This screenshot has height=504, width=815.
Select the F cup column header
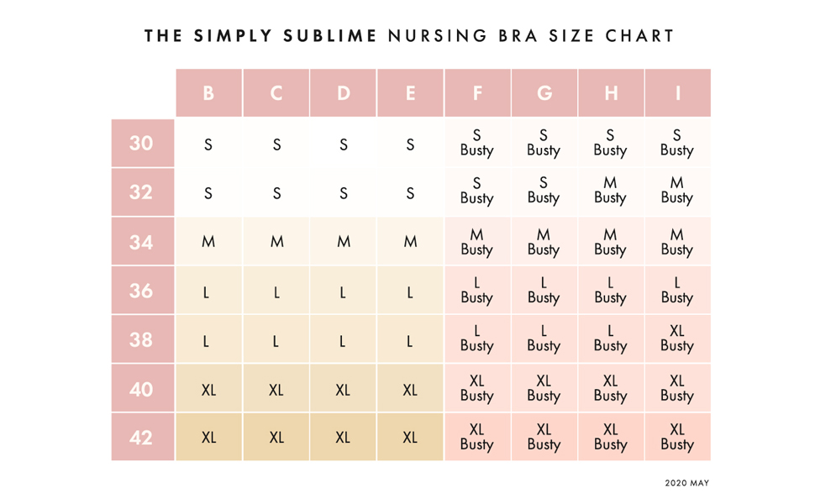point(476,93)
